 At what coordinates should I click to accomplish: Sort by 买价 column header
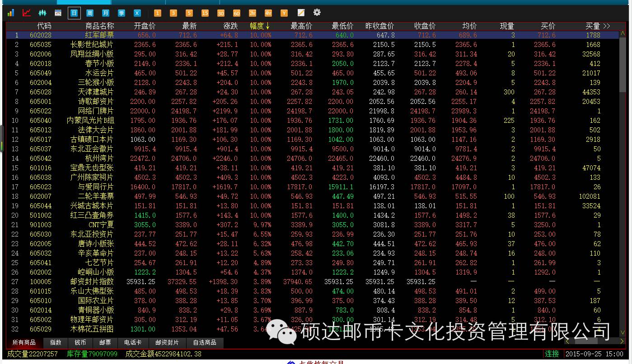click(548, 26)
